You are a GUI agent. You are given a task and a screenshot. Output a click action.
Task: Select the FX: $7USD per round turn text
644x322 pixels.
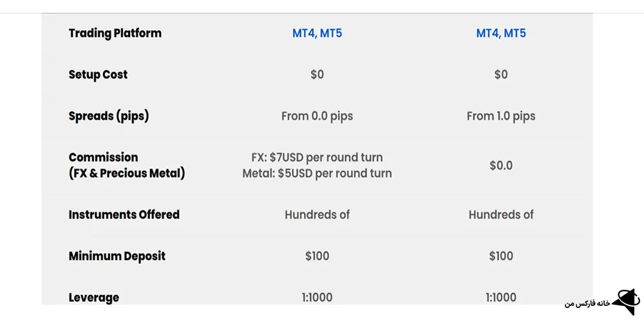[x=317, y=157]
